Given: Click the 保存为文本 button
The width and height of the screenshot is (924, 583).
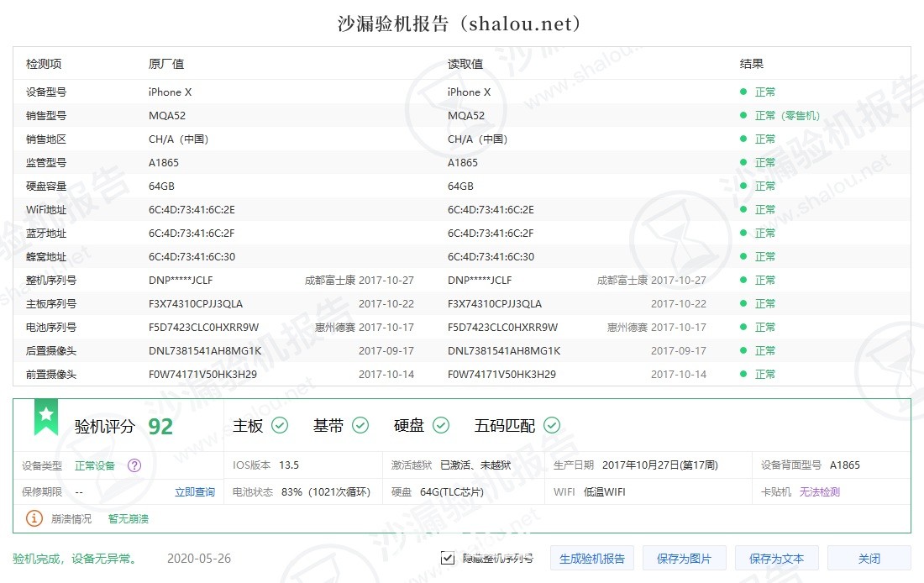Looking at the screenshot, I should click(x=777, y=559).
